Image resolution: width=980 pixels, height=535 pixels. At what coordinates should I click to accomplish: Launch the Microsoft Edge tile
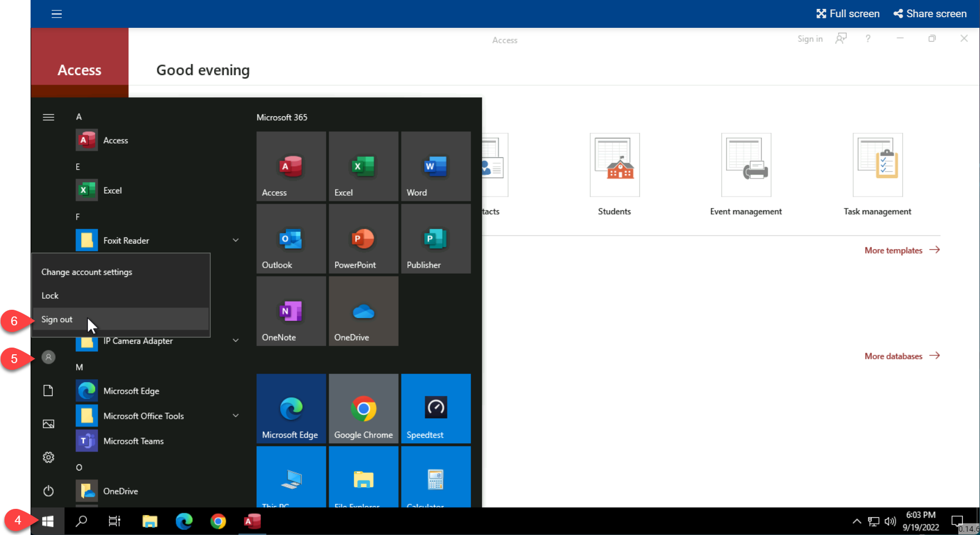(291, 408)
